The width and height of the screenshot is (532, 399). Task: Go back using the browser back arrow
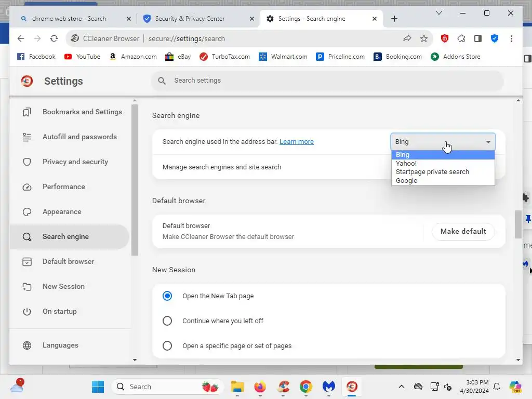(21, 38)
